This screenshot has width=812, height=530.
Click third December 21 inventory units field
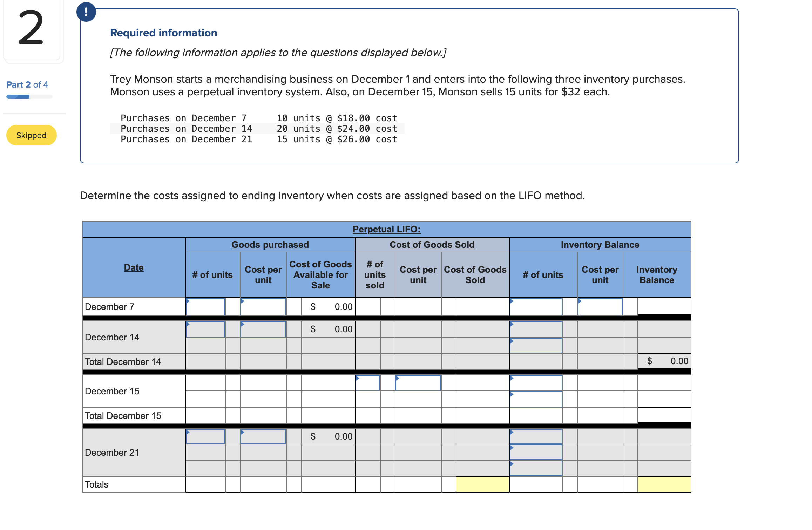[536, 468]
